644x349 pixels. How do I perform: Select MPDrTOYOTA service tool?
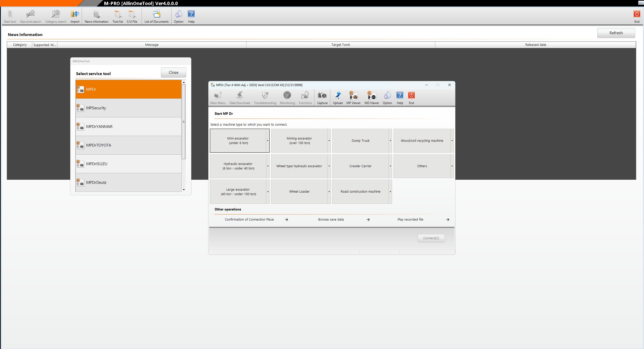coord(128,145)
